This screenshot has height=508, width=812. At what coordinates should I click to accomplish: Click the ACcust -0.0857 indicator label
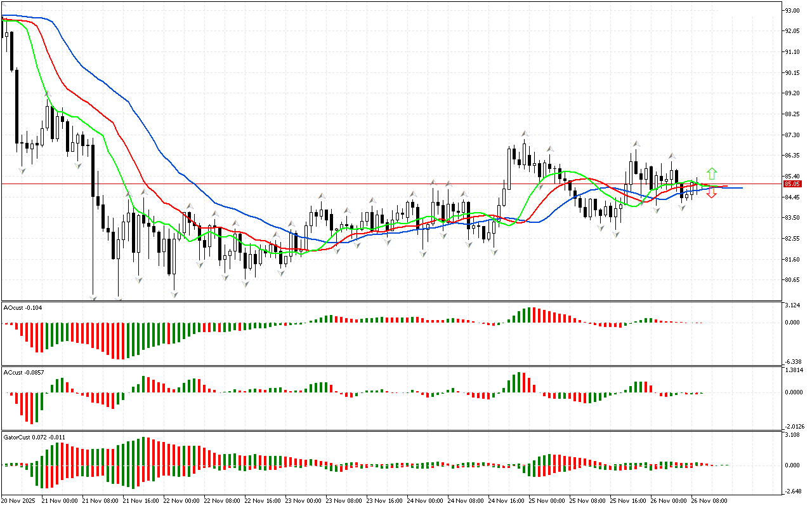click(x=23, y=372)
